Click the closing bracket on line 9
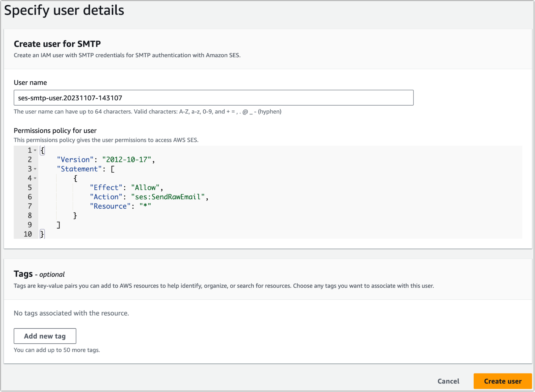 click(59, 225)
